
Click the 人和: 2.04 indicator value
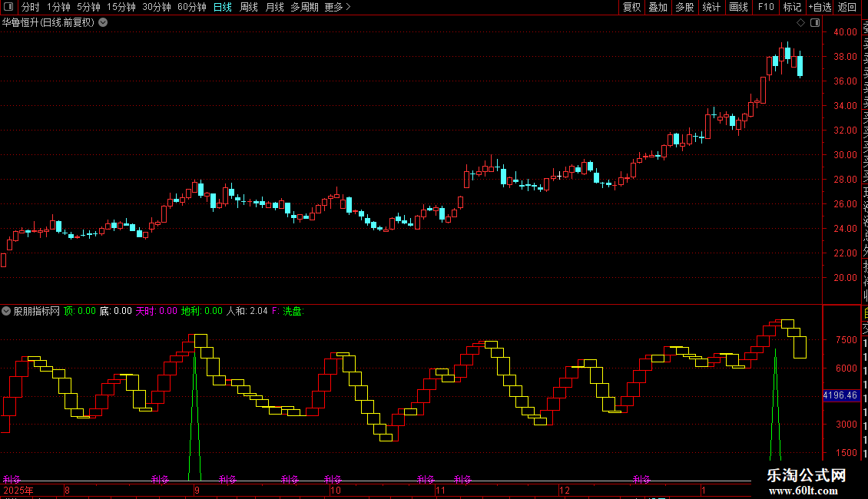point(247,311)
